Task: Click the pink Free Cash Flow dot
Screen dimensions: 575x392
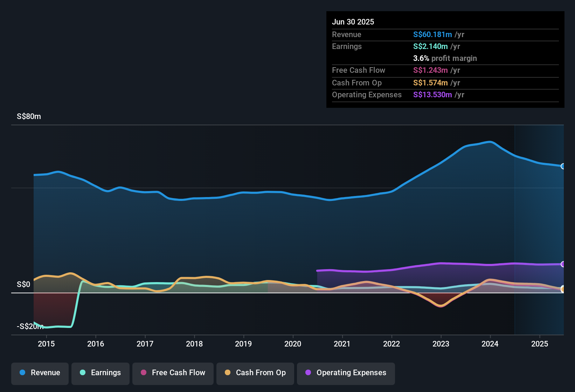Action: (x=144, y=372)
